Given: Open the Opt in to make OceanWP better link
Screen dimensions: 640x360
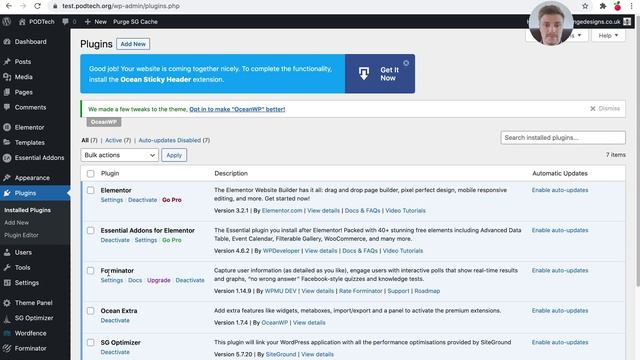Looking at the screenshot, I should pyautogui.click(x=237, y=109).
